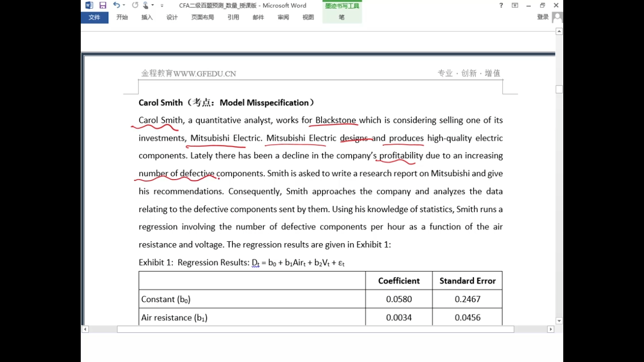Viewport: 644px width, 362px height.
Task: Click the Save icon in Quick Access Toolbar
Action: pos(103,6)
